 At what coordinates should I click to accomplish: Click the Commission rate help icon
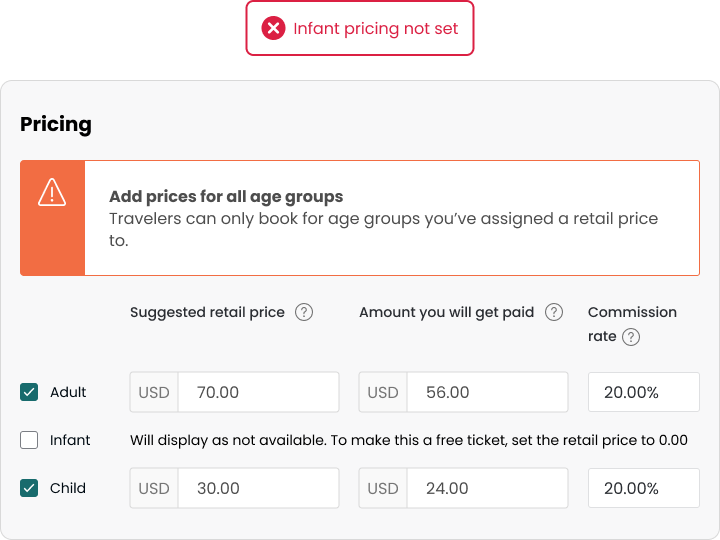(630, 337)
